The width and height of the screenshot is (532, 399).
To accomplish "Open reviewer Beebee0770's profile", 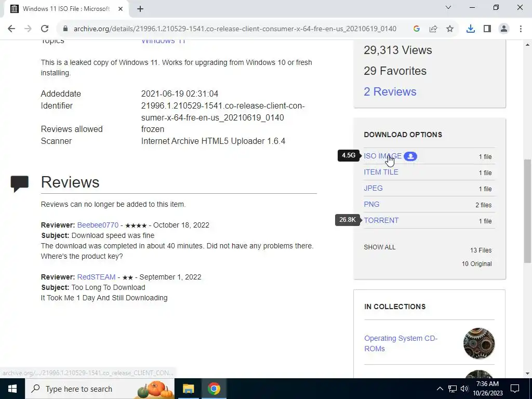I will point(98,225).
